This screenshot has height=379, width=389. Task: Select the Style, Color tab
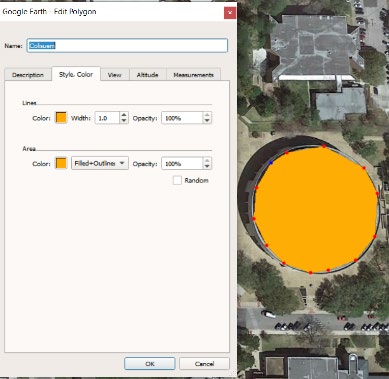[76, 74]
